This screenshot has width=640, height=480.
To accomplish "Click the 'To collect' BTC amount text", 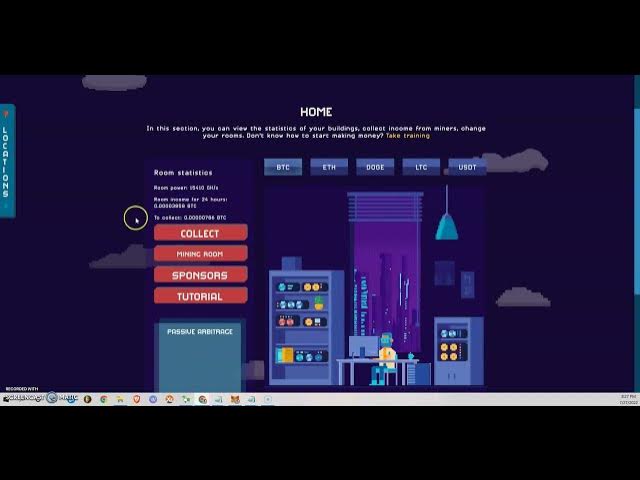I will pos(190,218).
